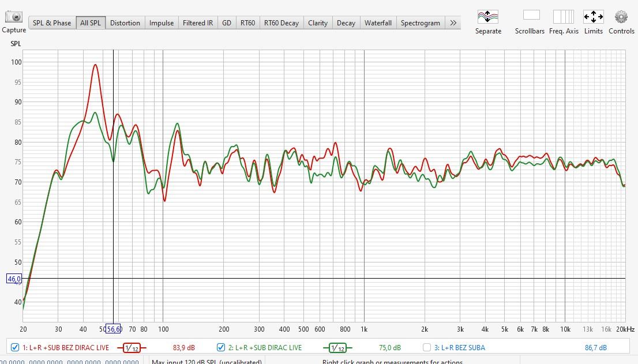Click red 1/12 smoothing trace icon
This screenshot has width=638, height=364.
(x=132, y=348)
